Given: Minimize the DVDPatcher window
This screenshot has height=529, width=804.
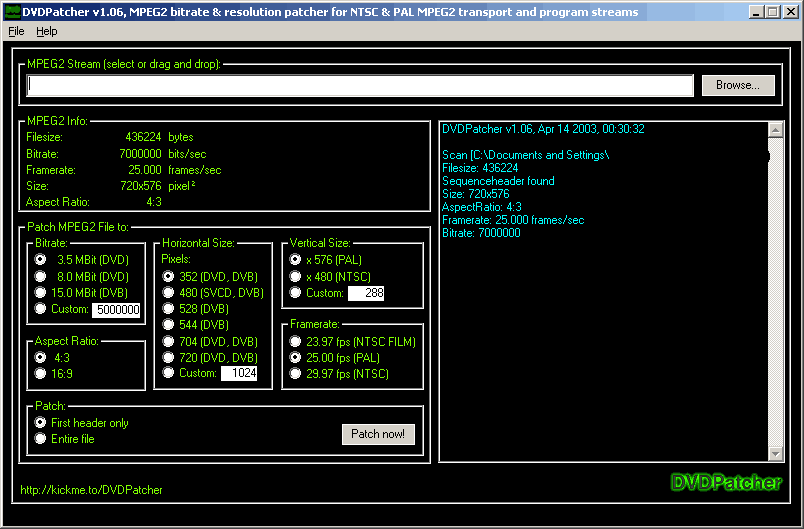Looking at the screenshot, I should 756,12.
